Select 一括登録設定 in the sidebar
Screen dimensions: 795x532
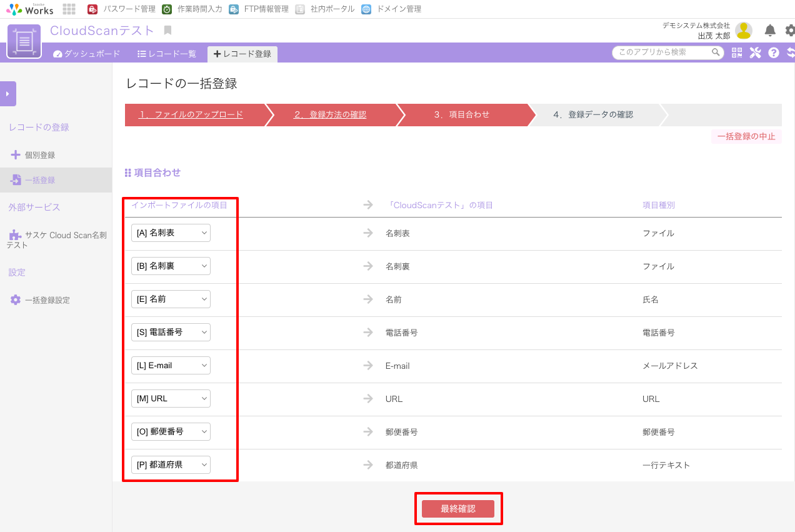[47, 300]
